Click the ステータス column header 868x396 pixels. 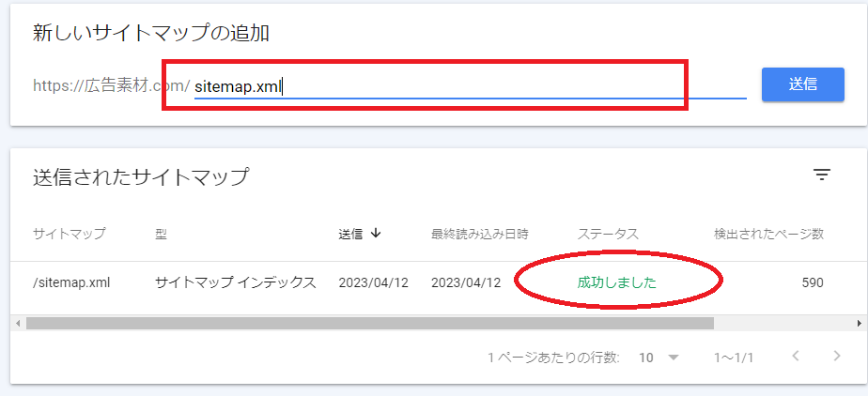608,234
